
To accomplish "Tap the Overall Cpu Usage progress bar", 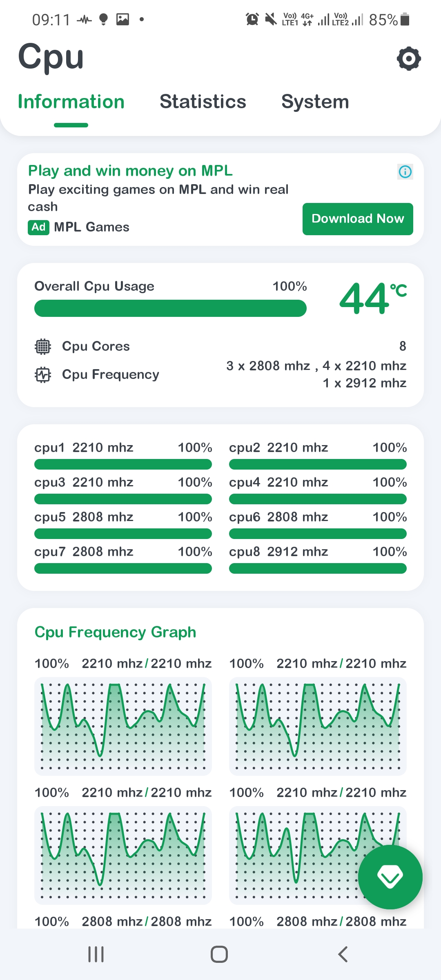I will coord(170,308).
